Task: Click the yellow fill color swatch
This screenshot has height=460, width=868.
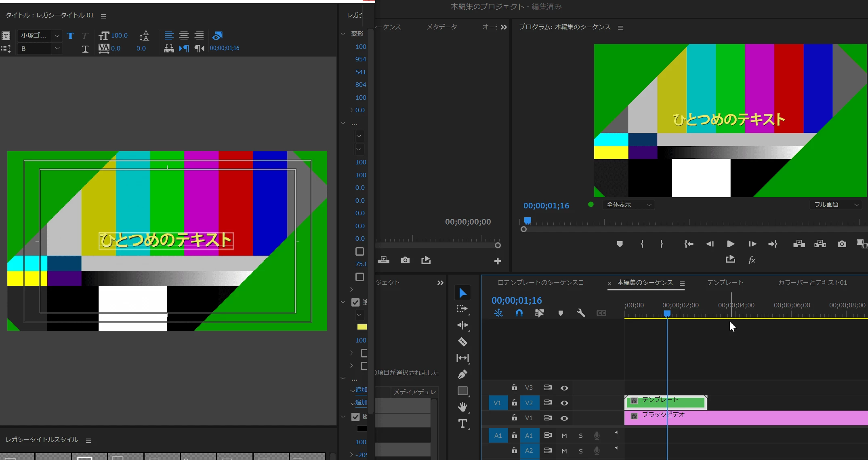Action: coord(362,327)
